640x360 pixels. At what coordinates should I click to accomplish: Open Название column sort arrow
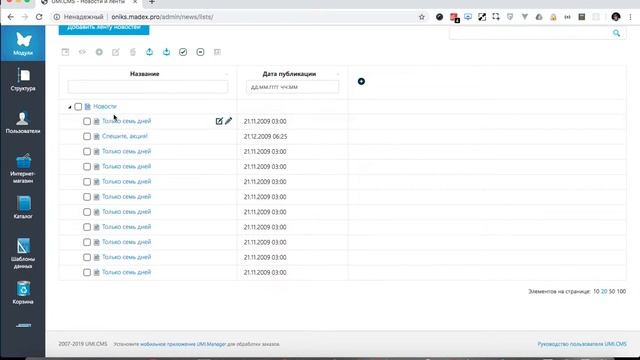(227, 74)
